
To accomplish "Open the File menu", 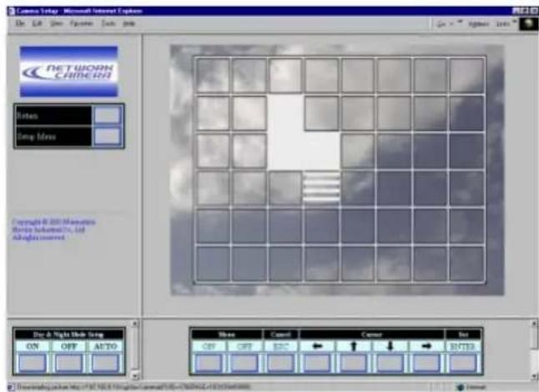I will click(x=20, y=23).
